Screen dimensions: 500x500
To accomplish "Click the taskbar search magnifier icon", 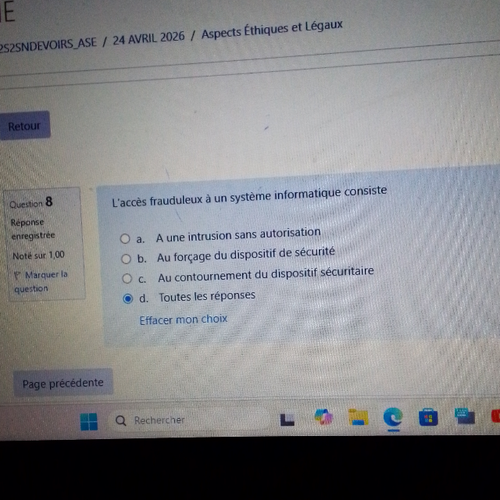I will coord(121,421).
